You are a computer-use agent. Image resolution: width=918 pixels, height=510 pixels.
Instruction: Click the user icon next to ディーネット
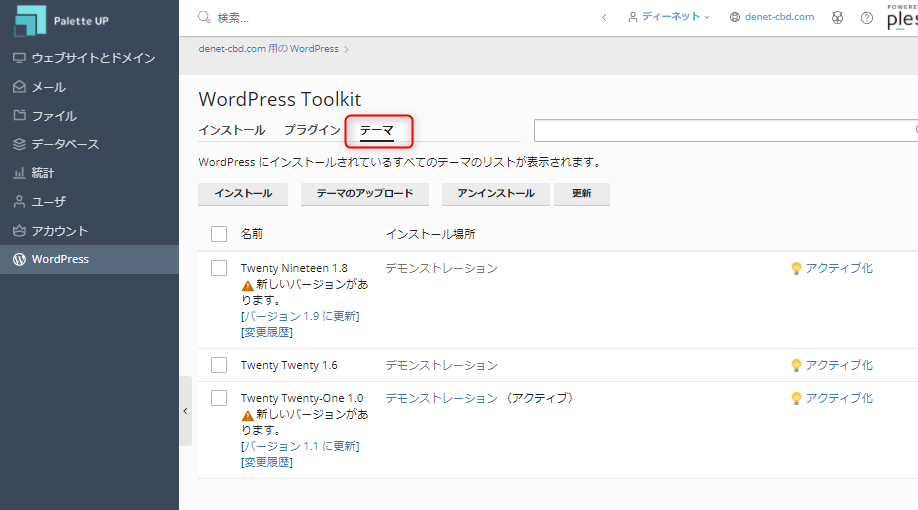632,17
